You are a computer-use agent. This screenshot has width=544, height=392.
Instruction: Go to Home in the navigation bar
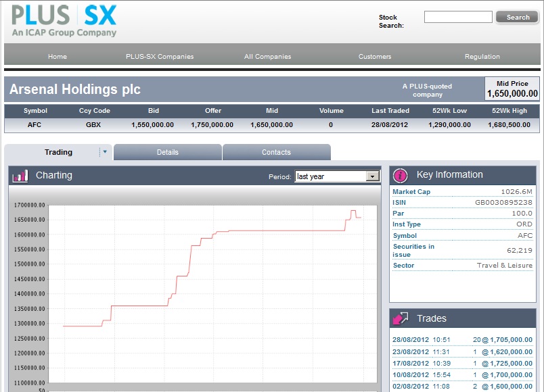pyautogui.click(x=58, y=57)
